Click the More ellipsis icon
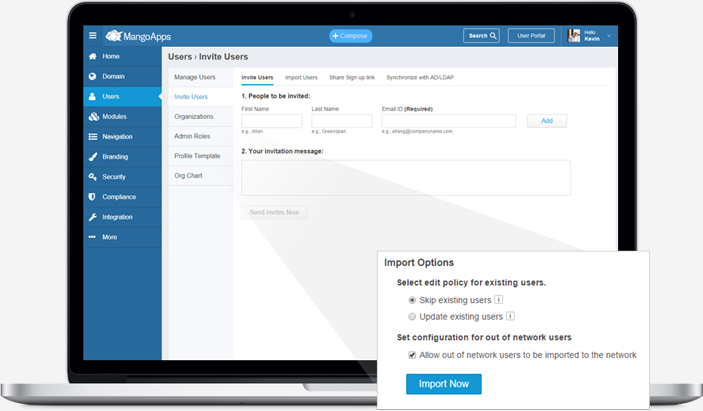 pos(92,237)
